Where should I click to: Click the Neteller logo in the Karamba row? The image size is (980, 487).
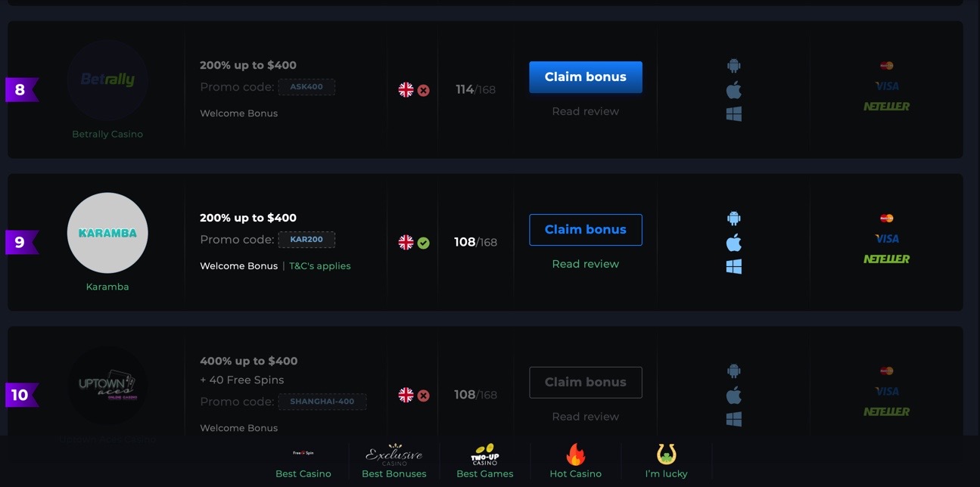887,259
